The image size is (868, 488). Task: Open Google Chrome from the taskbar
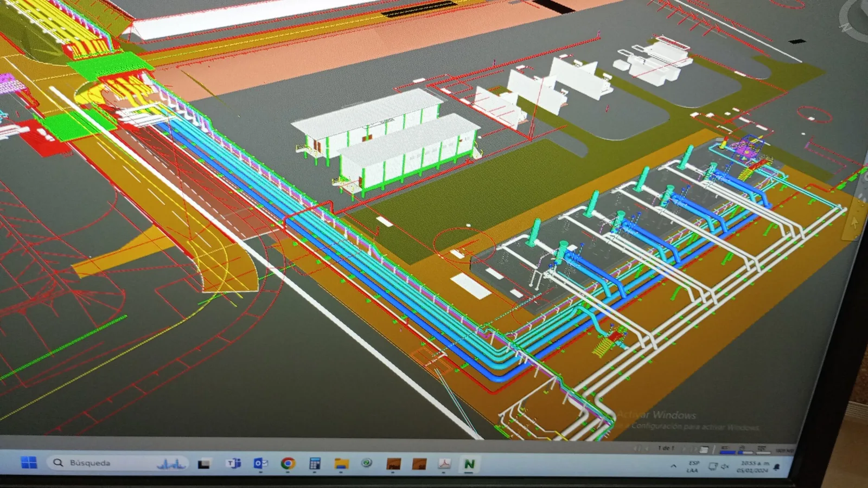tap(288, 463)
